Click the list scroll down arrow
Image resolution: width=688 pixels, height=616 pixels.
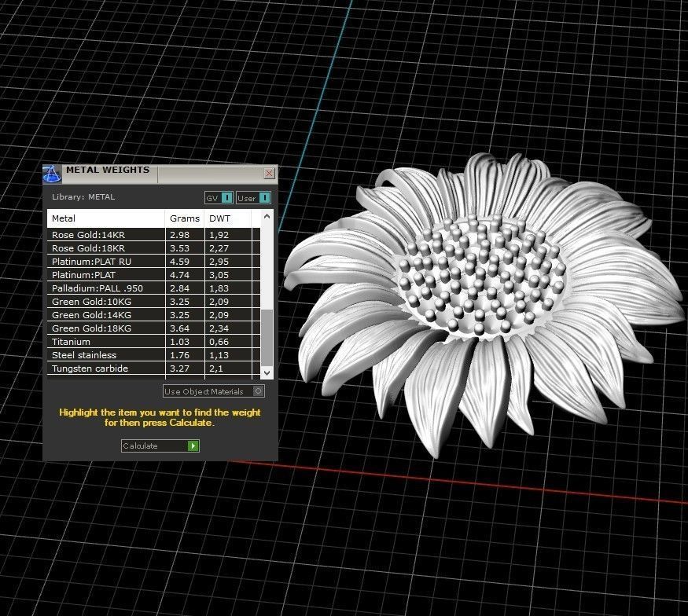coord(267,372)
